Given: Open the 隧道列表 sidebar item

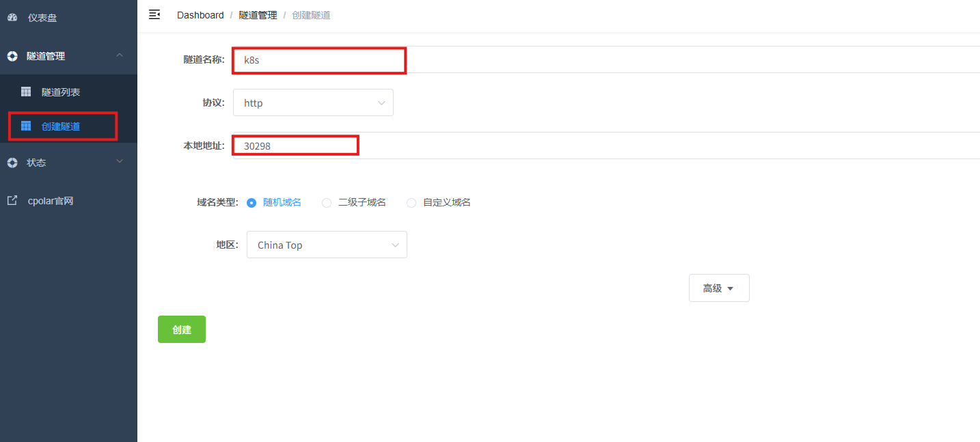Looking at the screenshot, I should [x=68, y=92].
